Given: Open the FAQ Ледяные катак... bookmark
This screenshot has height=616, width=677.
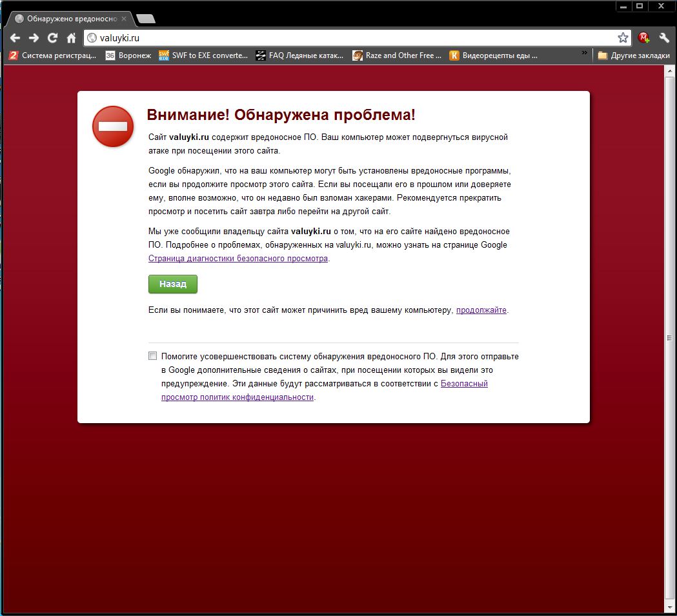Looking at the screenshot, I should coord(299,55).
